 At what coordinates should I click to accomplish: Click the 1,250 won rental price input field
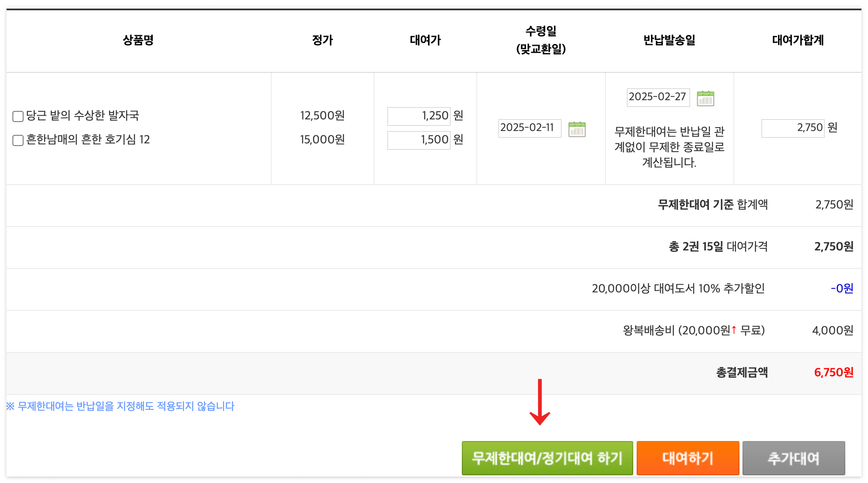click(x=418, y=116)
